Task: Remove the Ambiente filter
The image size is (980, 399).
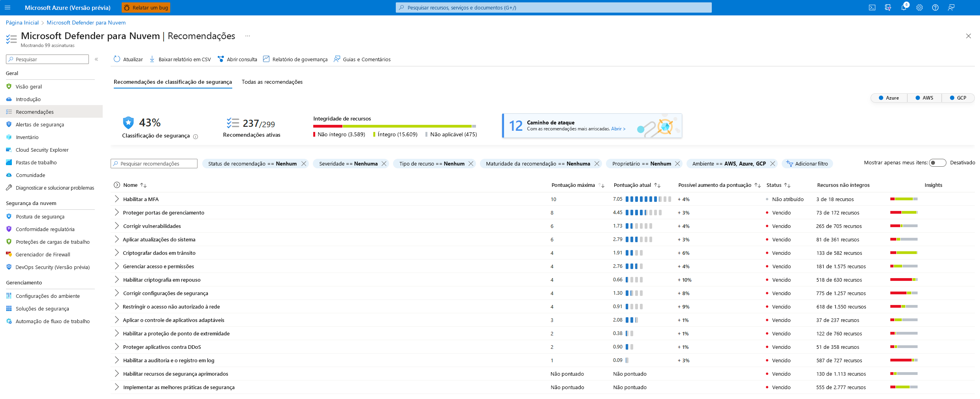Action: point(773,164)
